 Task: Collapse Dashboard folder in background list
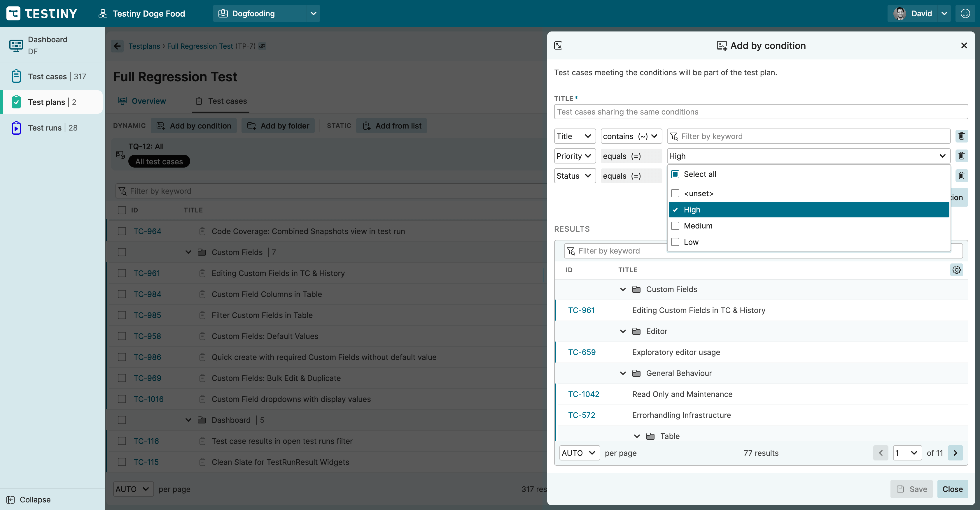point(188,420)
